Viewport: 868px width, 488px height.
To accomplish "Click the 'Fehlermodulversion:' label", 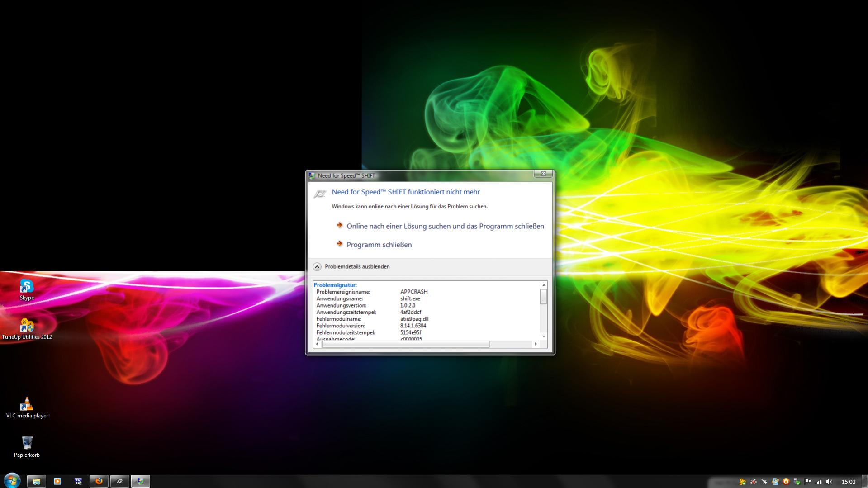I will click(x=341, y=326).
